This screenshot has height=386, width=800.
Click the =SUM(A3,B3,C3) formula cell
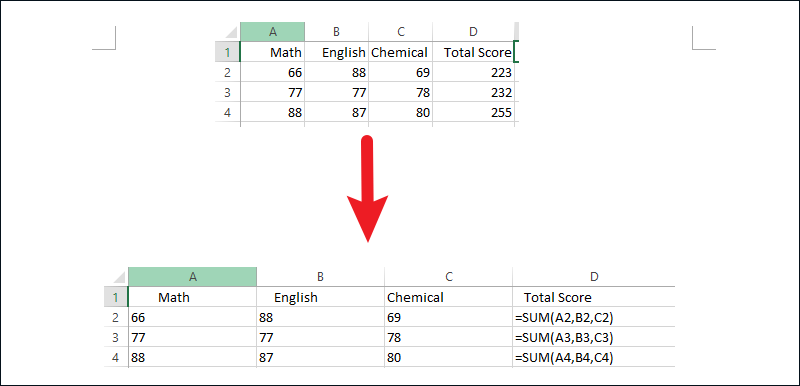[x=594, y=338]
